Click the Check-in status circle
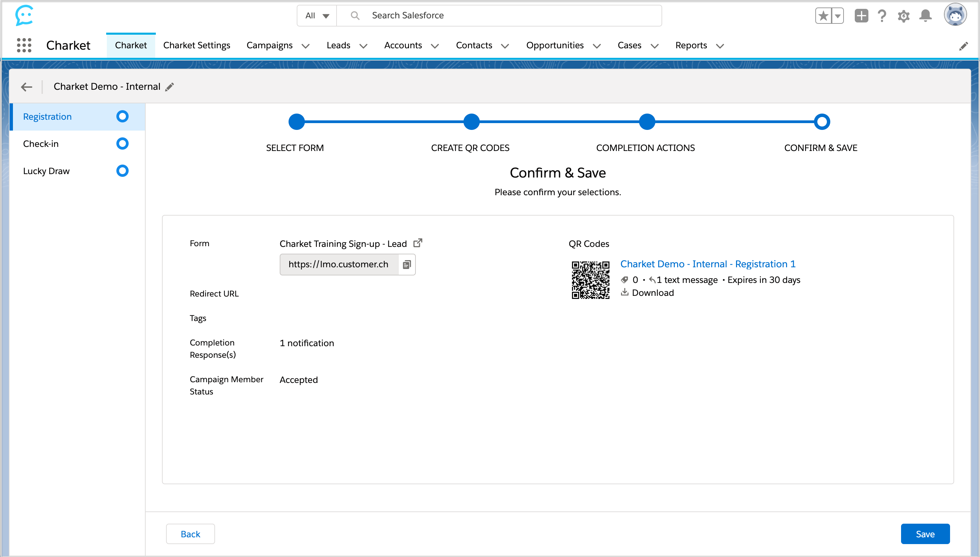The width and height of the screenshot is (980, 557). pyautogui.click(x=122, y=144)
